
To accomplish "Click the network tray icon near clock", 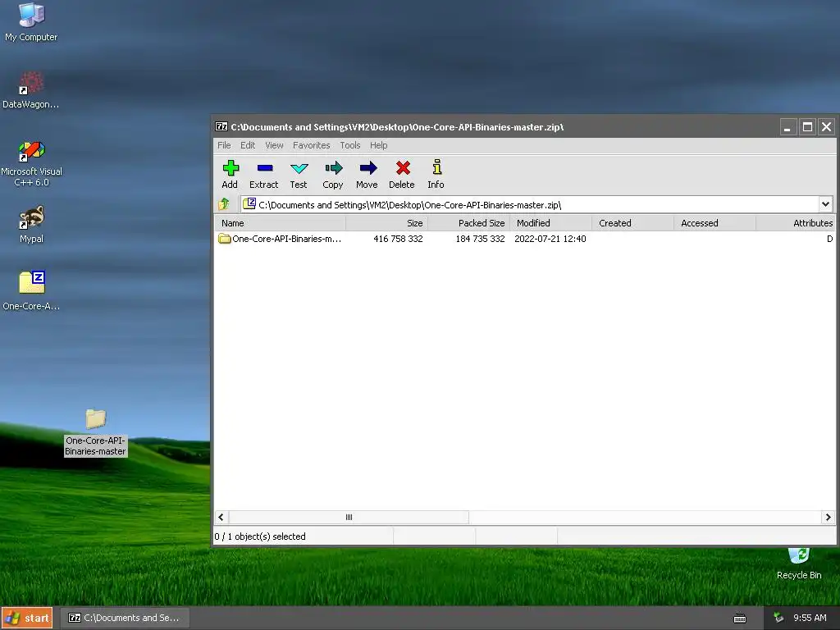I will 778,618.
